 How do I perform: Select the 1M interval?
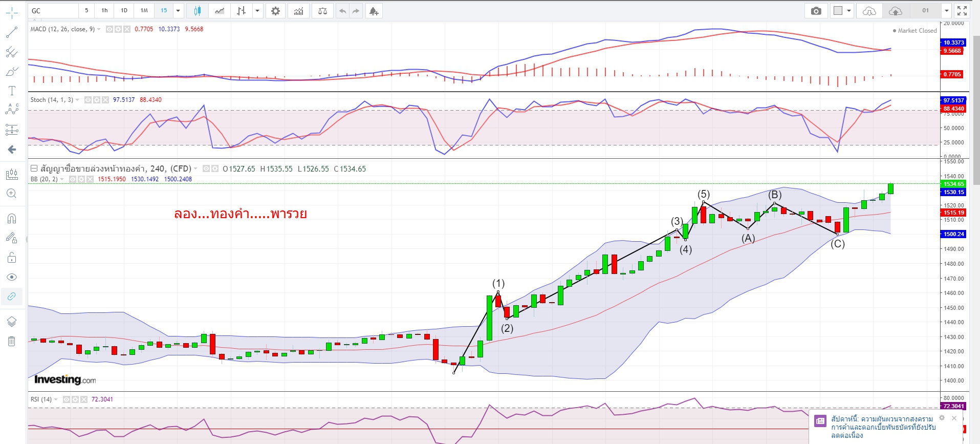[x=144, y=11]
